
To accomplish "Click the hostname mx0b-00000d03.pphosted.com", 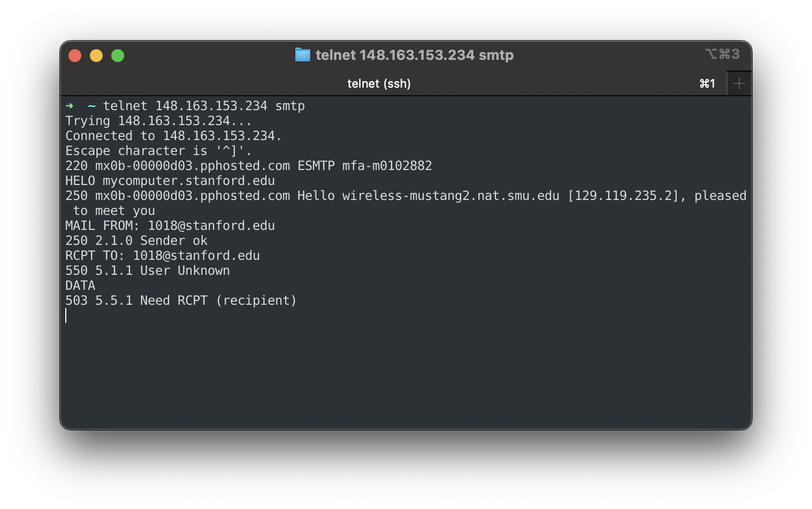I will pos(193,166).
